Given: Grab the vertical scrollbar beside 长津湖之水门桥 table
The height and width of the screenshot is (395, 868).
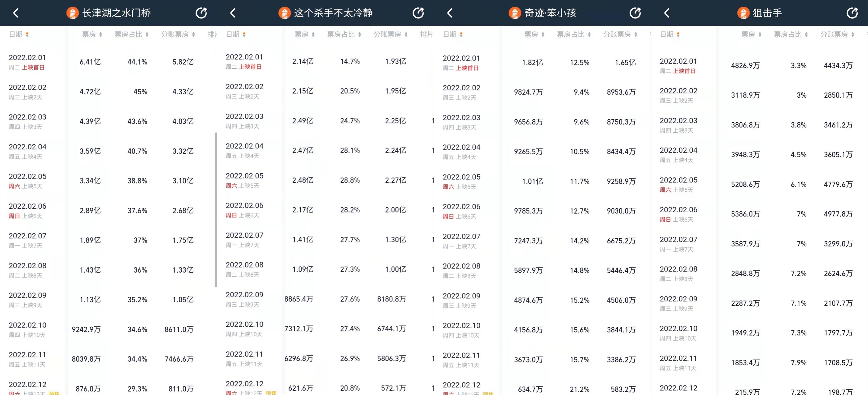Looking at the screenshot, I should coord(216,210).
